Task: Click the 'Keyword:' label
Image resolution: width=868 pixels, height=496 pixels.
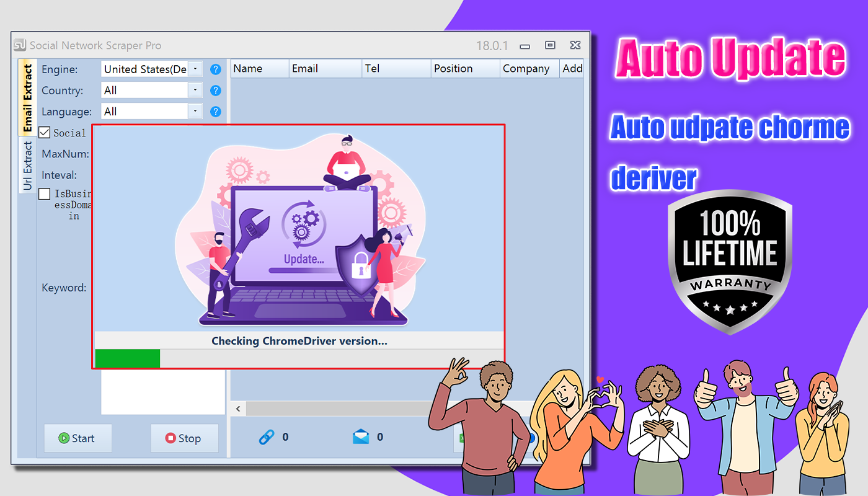Action: 64,288
